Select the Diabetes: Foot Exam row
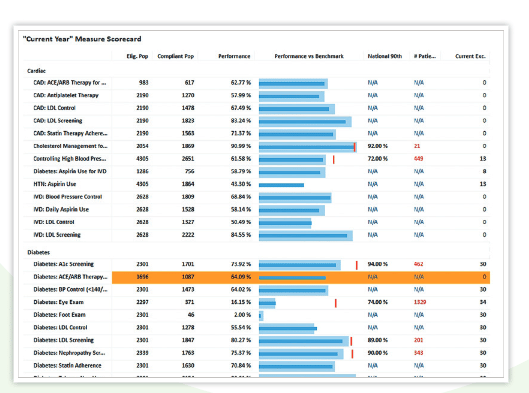This screenshot has width=529, height=393. point(256,315)
